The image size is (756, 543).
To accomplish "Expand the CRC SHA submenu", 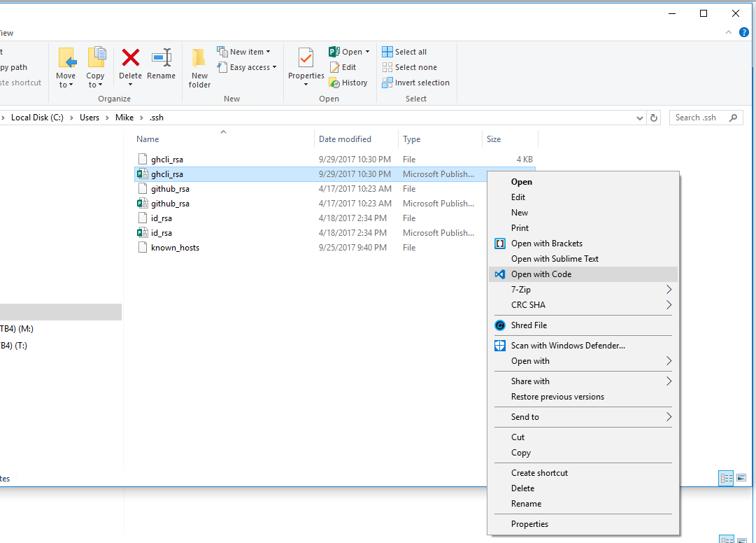I will tap(583, 305).
